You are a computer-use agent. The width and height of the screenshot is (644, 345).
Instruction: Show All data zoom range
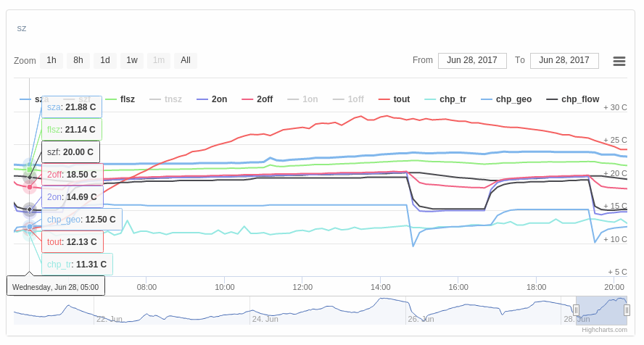point(186,60)
